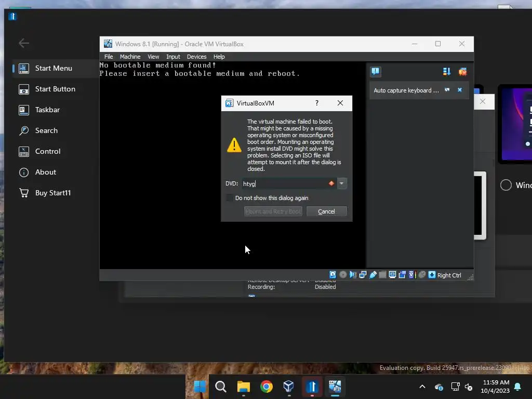Screen dimensions: 532x399
Task: Click the Auto capture keyboard notification text
Action: click(406, 90)
